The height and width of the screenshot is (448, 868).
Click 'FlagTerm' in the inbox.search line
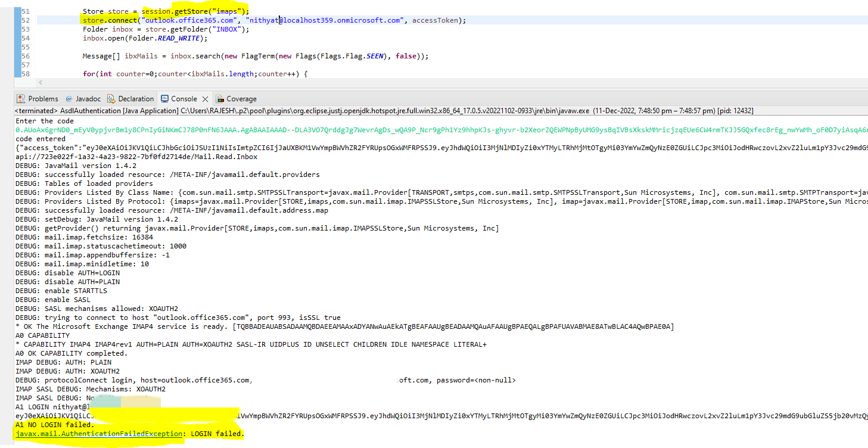pyautogui.click(x=258, y=56)
